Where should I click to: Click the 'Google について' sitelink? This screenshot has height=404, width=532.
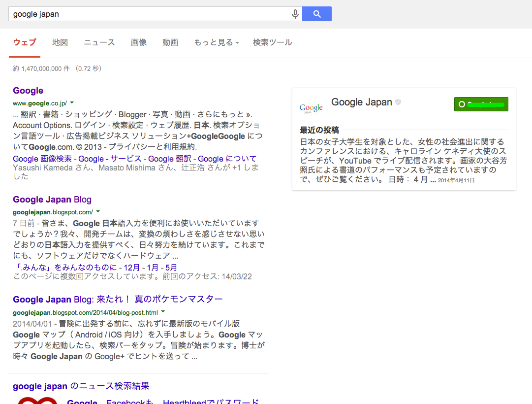tap(227, 159)
